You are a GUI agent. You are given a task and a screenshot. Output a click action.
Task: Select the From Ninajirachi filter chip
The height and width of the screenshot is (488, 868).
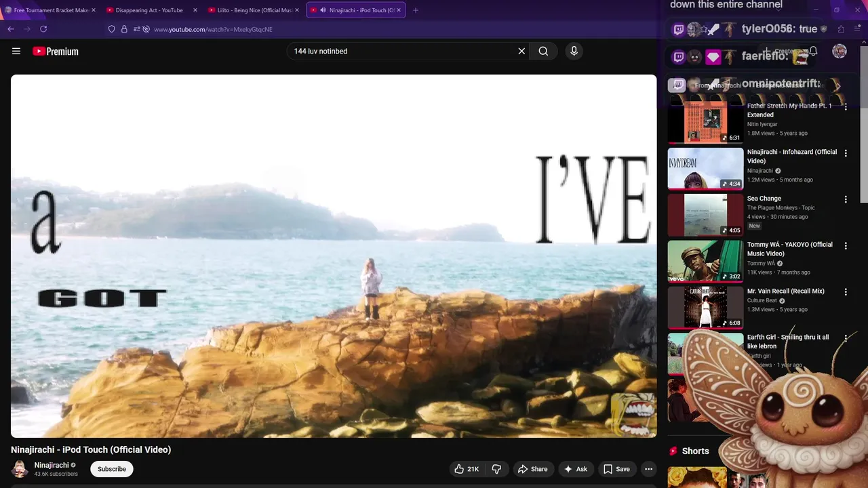point(717,86)
